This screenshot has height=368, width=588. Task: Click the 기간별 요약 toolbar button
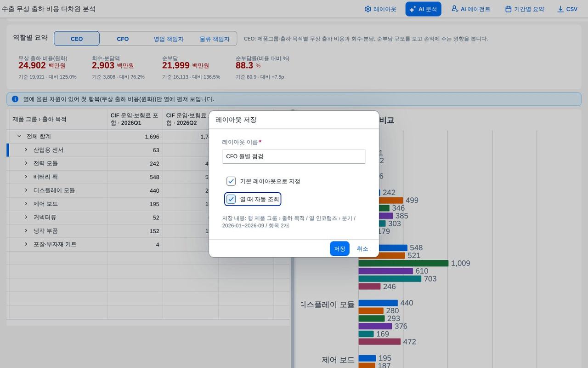pos(524,9)
